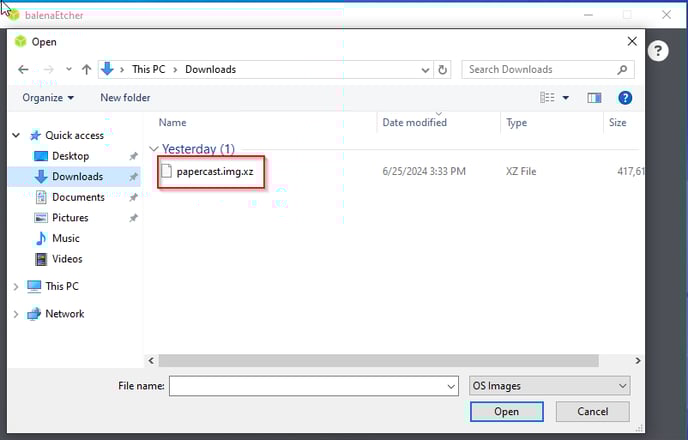Open recent locations chevron beside forward arrow

(x=68, y=69)
